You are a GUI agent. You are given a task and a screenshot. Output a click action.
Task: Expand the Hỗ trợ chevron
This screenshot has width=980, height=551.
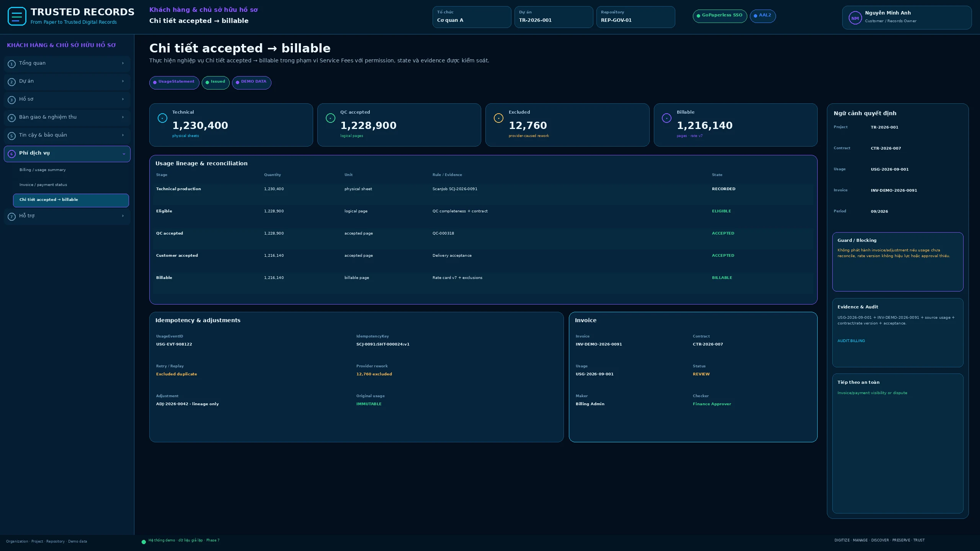pos(123,216)
